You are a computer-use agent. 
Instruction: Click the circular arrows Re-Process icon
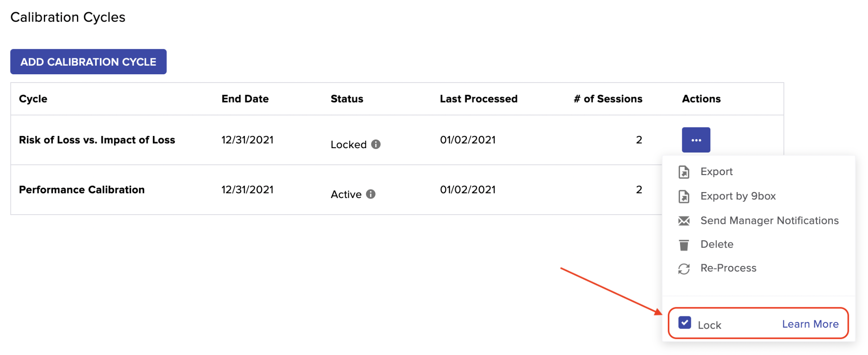coord(684,269)
